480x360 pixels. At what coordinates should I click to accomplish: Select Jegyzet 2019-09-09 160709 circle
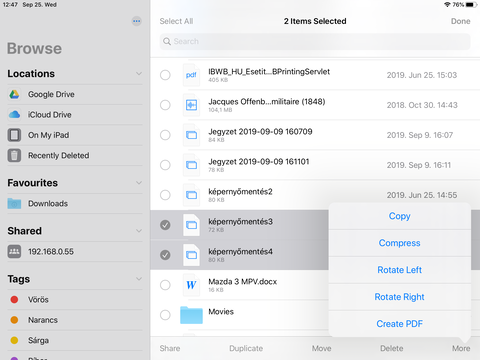[x=165, y=135]
